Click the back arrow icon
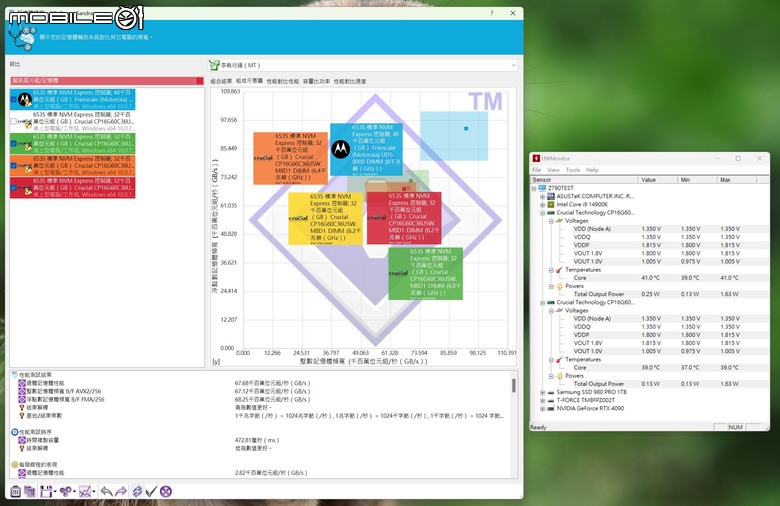Image resolution: width=780 pixels, height=506 pixels. click(x=106, y=492)
